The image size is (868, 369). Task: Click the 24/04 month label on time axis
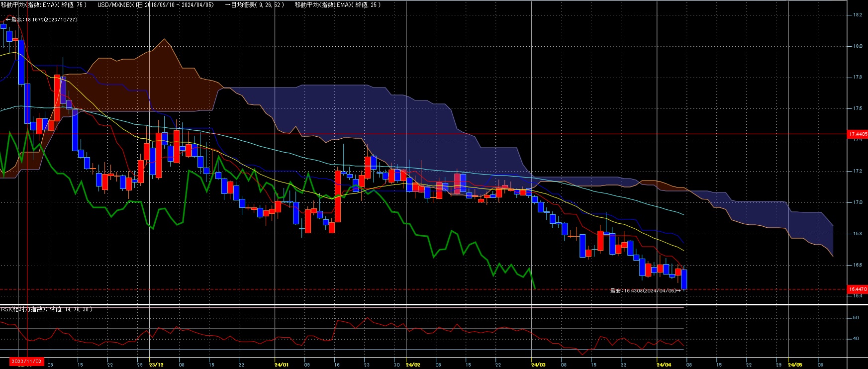click(664, 365)
